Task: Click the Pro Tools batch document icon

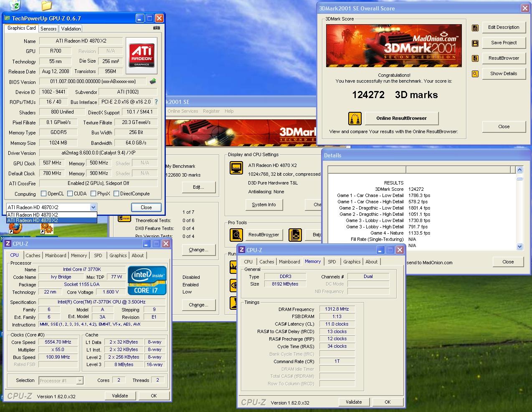Action: click(295, 235)
